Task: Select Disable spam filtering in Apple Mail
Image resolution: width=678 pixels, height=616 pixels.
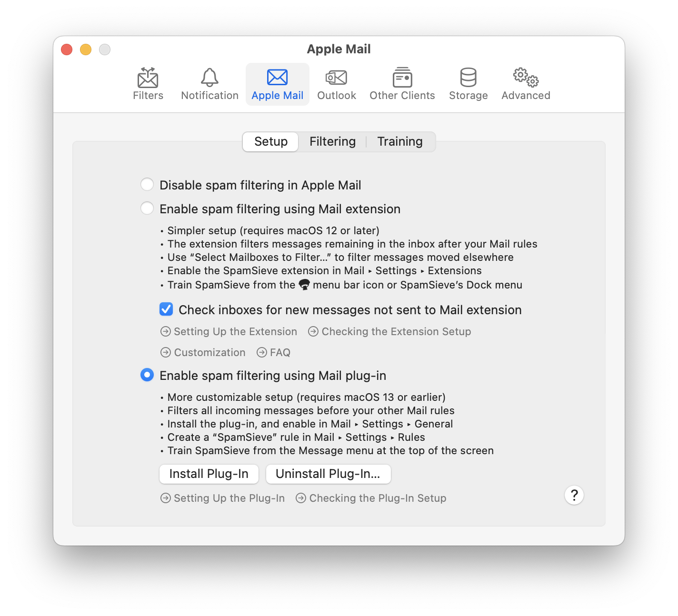Action: tap(147, 184)
